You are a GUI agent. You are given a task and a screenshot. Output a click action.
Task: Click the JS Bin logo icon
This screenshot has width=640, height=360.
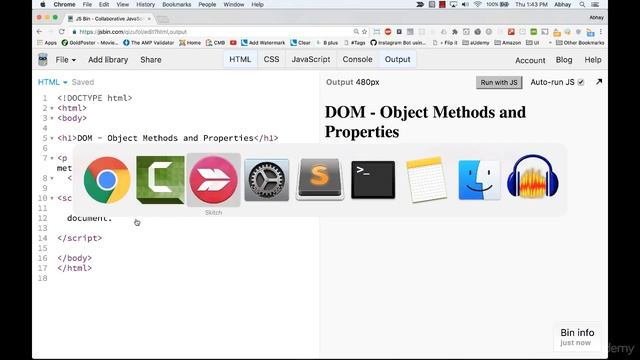pos(43,60)
